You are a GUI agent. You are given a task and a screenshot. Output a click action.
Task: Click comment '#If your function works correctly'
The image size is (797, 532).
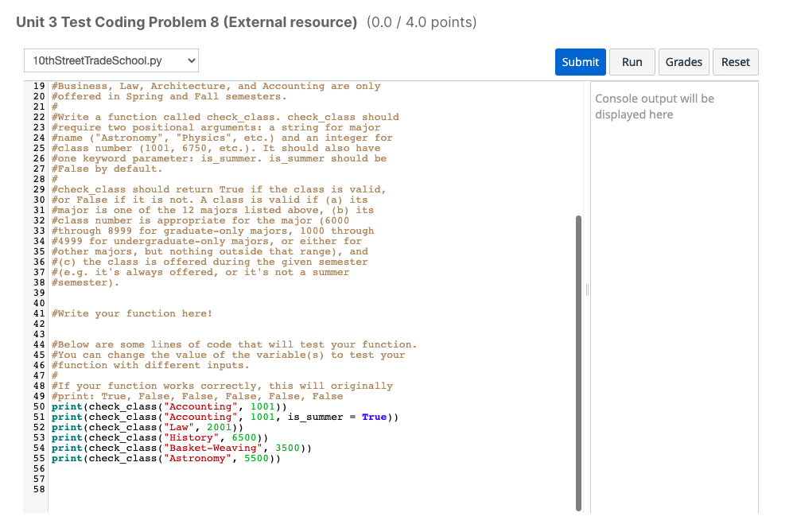(222, 386)
